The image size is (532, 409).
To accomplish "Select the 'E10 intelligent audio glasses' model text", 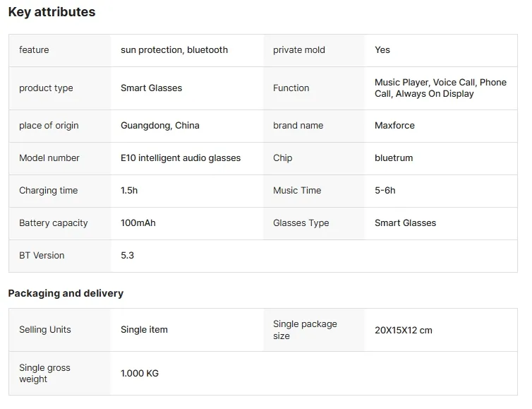I will tap(181, 158).
